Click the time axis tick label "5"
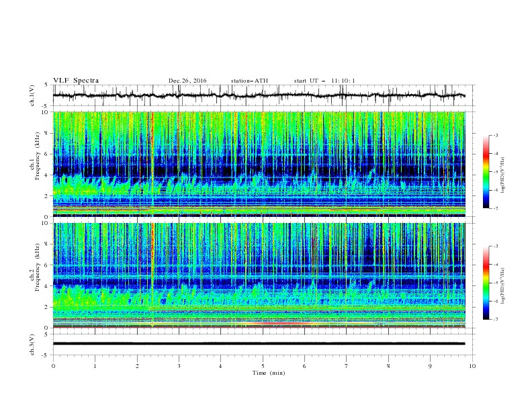532x411 pixels. (x=263, y=366)
